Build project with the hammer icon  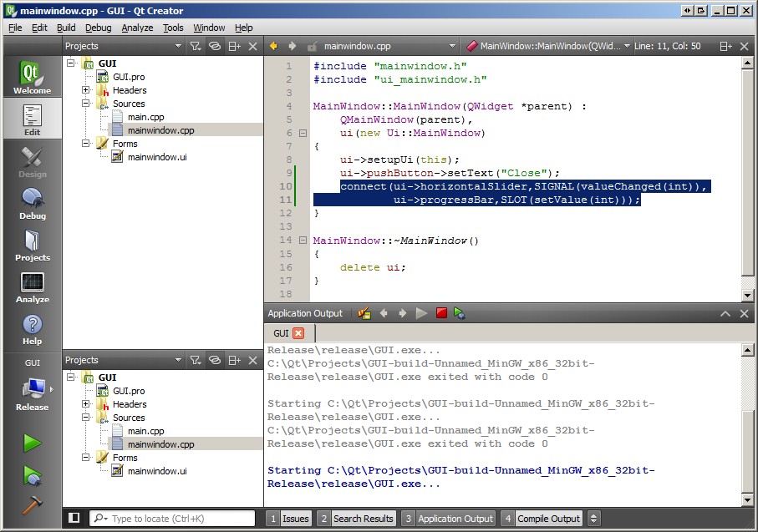[x=32, y=505]
